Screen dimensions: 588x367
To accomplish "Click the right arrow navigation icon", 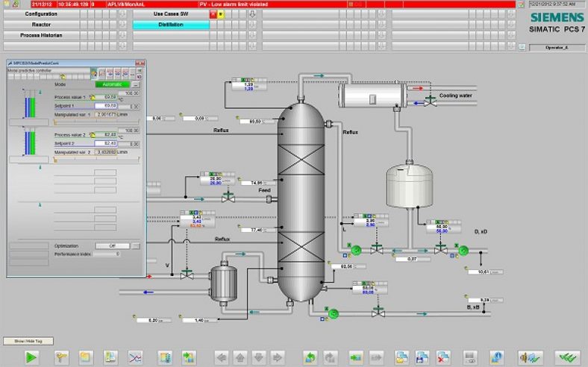I will (x=277, y=357).
